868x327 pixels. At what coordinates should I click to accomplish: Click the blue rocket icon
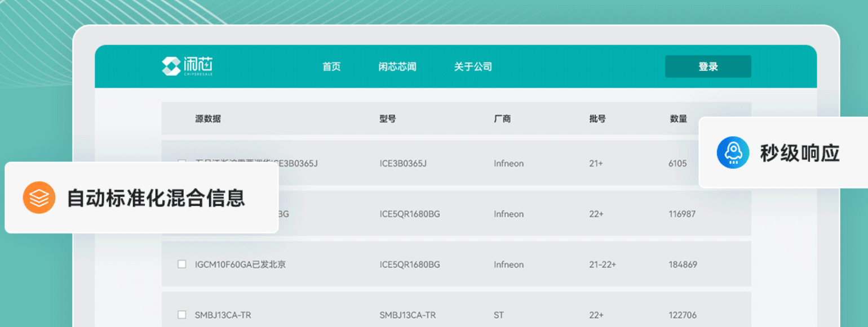pyautogui.click(x=733, y=153)
